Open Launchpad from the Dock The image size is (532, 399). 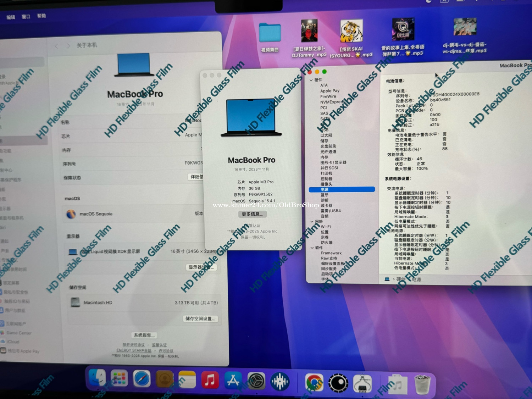(x=119, y=378)
